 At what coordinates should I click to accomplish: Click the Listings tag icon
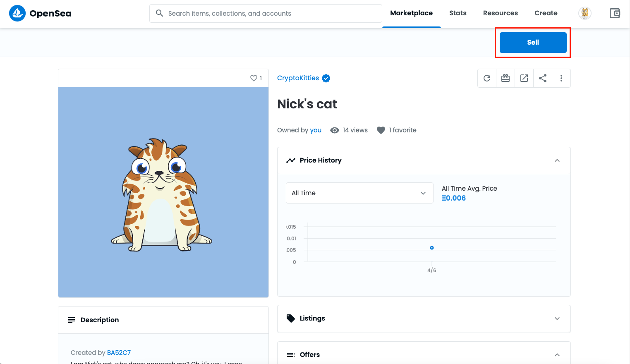tap(291, 318)
